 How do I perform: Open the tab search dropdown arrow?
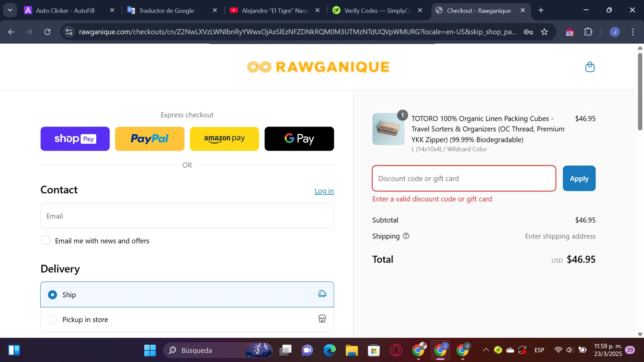[x=10, y=10]
